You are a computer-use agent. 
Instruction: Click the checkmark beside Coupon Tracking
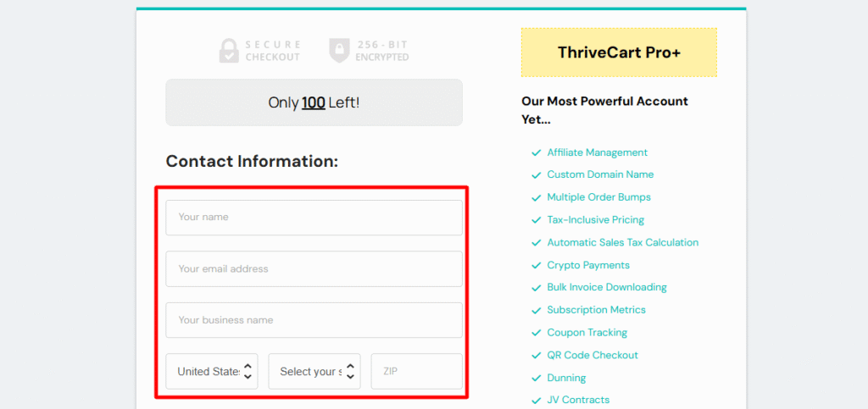536,334
